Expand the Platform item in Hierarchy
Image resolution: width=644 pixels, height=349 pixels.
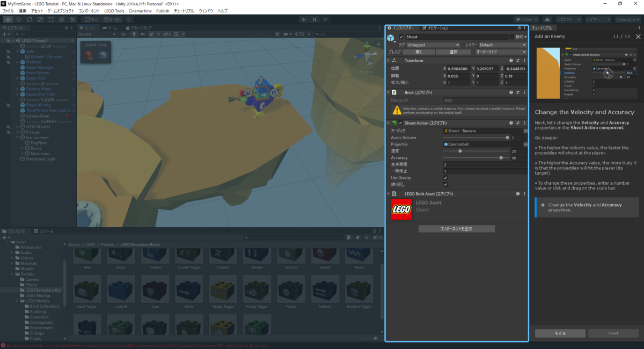(17, 62)
